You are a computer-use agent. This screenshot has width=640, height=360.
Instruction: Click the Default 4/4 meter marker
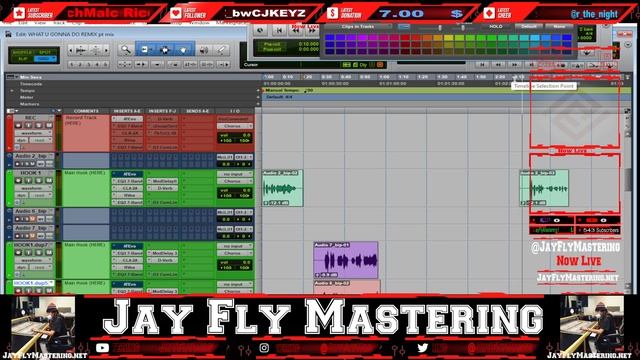(279, 97)
